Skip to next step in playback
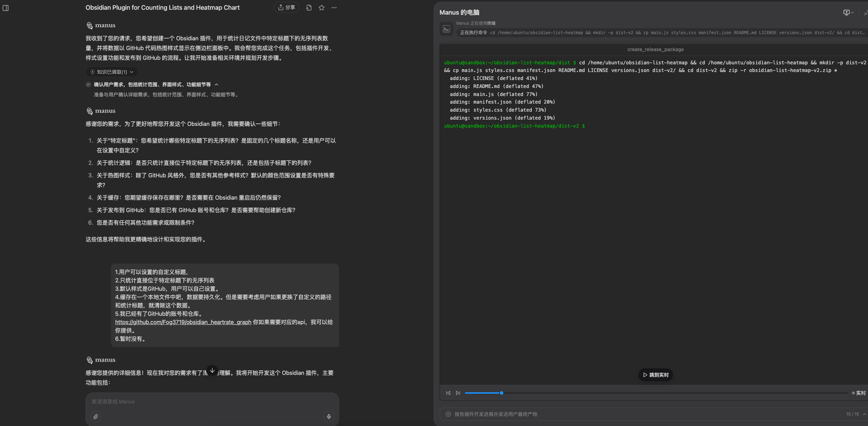Viewport: 868px width, 426px height. (458, 393)
